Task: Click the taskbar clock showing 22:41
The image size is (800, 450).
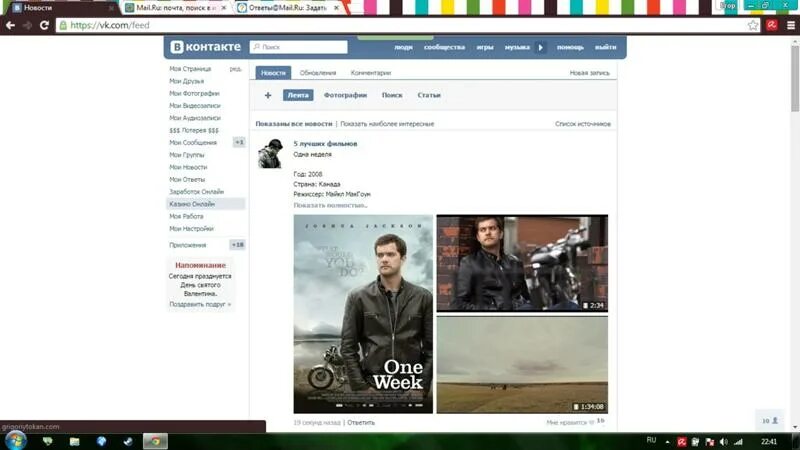Action: click(x=769, y=442)
